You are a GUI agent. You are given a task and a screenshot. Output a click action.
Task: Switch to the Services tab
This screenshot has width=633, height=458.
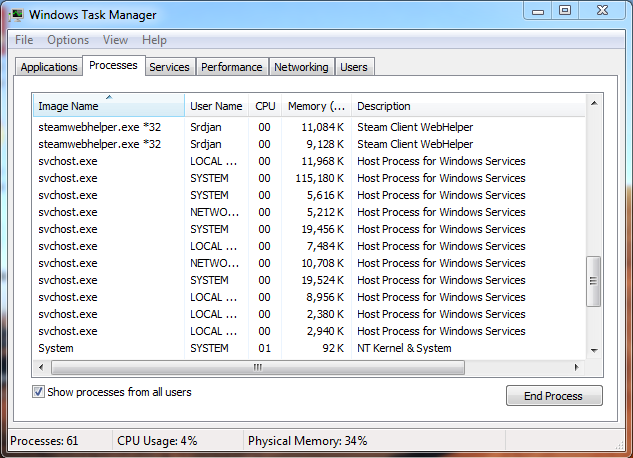(169, 67)
